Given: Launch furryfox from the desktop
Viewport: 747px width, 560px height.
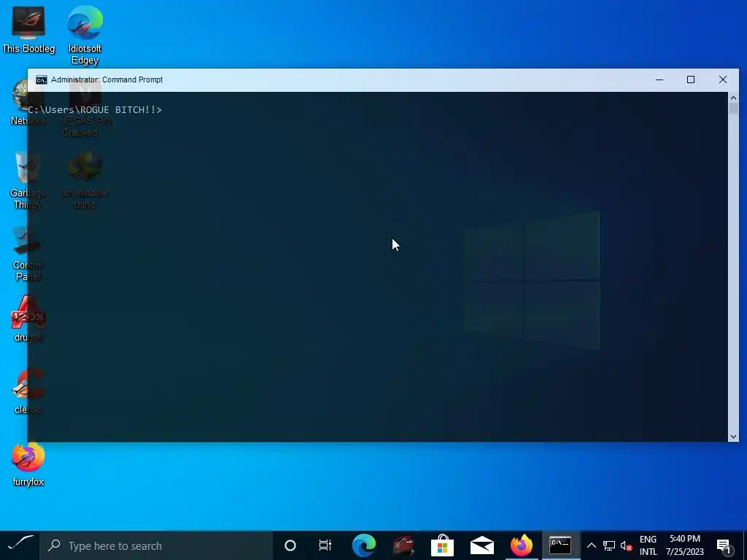Looking at the screenshot, I should pyautogui.click(x=28, y=464).
